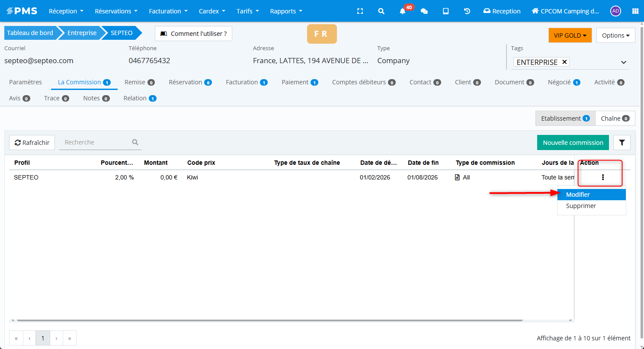Remove the ENTERPRISE tag
Image resolution: width=644 pixels, height=349 pixels.
pyautogui.click(x=564, y=62)
